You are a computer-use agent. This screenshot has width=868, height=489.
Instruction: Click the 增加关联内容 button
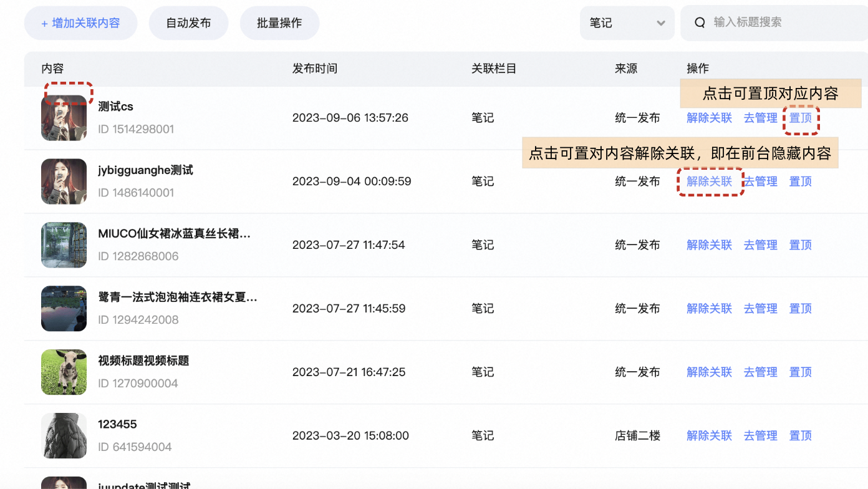(x=80, y=23)
